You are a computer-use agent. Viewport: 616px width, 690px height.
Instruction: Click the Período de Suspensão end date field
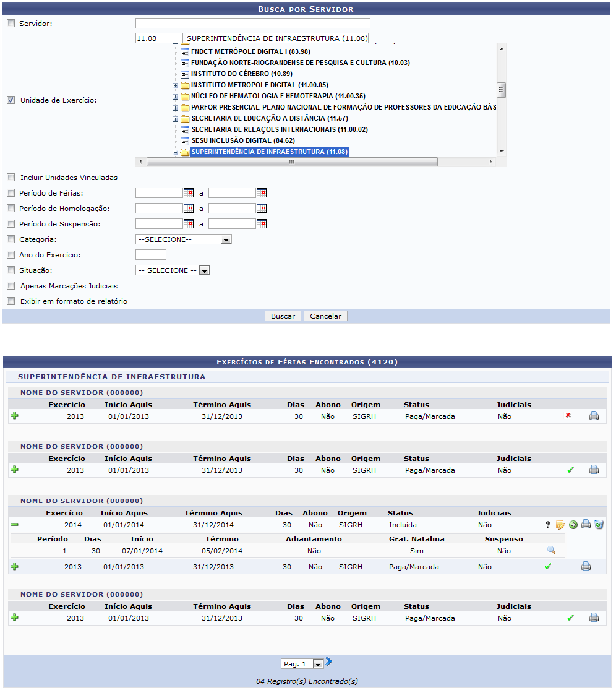232,224
